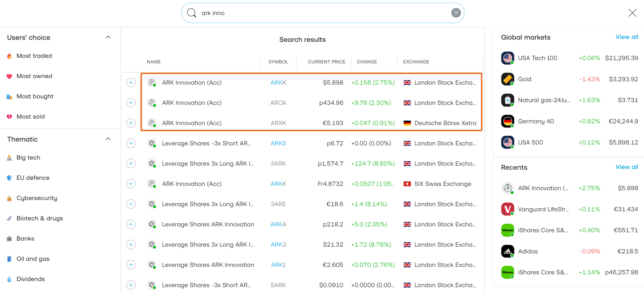Screen dimensions: 644x293
Task: Add ARK1 €2.605 with the plus icon
Action: click(x=131, y=265)
